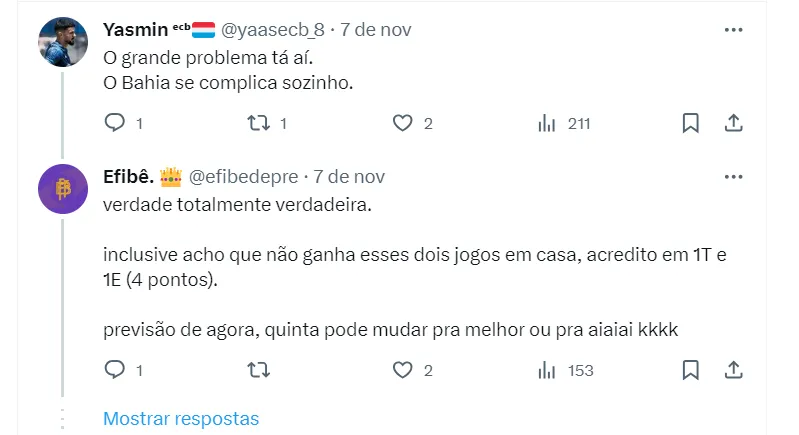Screen dimensions: 799x435
Task: Like Yasmin's tweet
Action: 402,123
